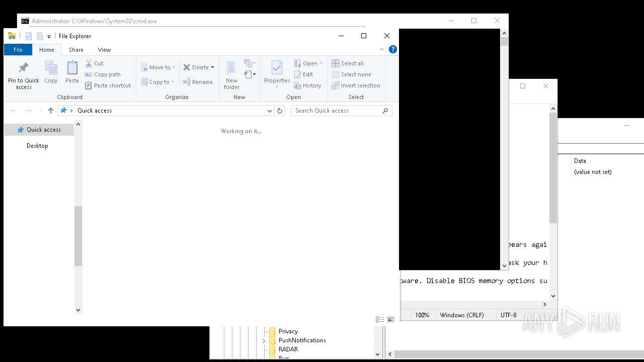Click Edit in Open group
Screen dimensions: 644x362
[x=304, y=74]
